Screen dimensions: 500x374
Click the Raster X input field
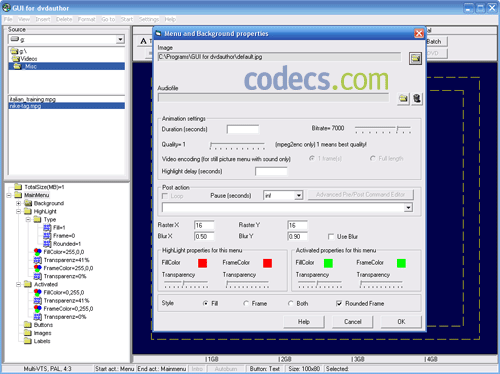click(204, 226)
